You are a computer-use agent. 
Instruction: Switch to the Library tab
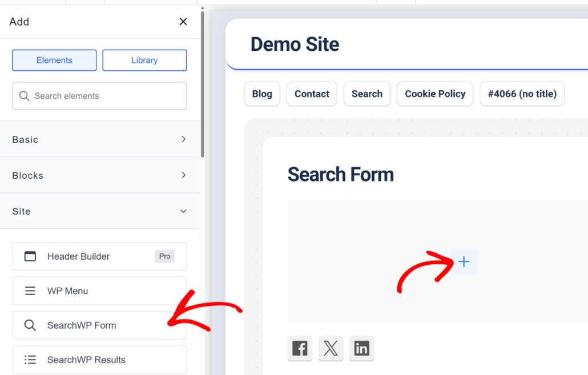pyautogui.click(x=144, y=61)
